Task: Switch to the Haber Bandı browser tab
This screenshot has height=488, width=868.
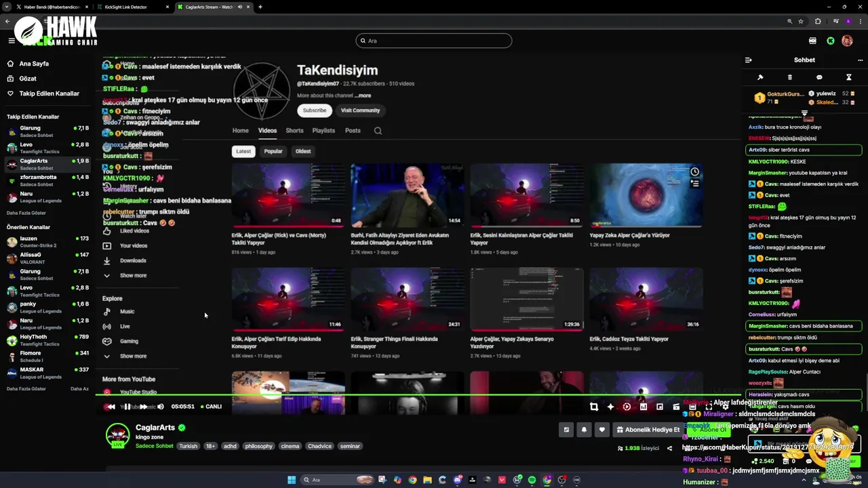Action: pos(52,7)
